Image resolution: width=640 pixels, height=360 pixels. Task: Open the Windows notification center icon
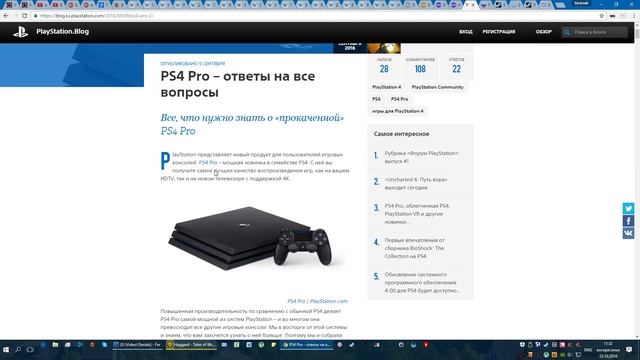(629, 350)
